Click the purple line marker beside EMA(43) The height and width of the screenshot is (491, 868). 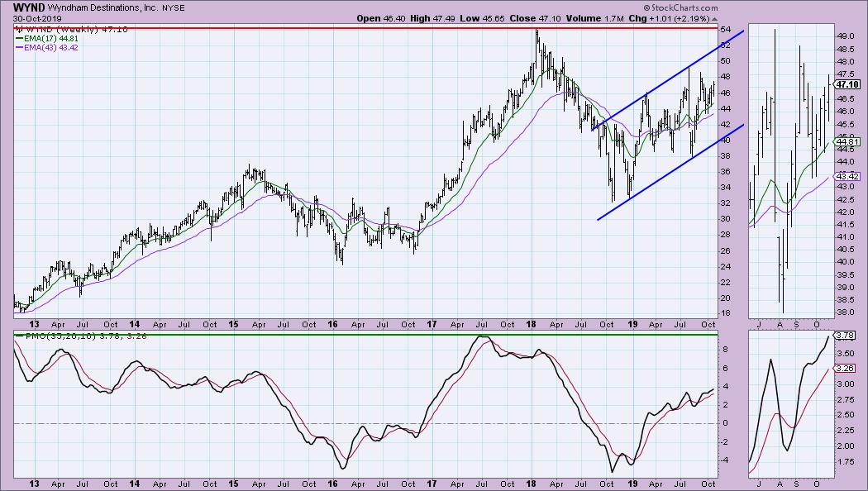point(19,48)
